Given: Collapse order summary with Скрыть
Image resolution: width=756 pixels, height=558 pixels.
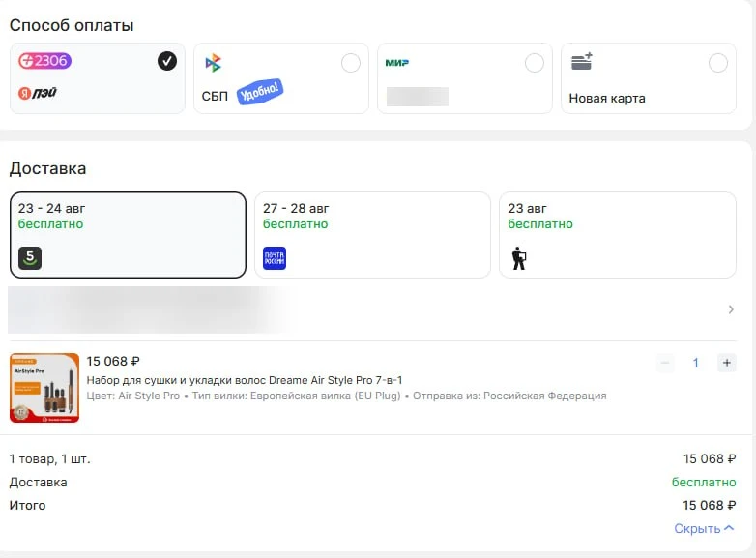Looking at the screenshot, I should [x=704, y=529].
